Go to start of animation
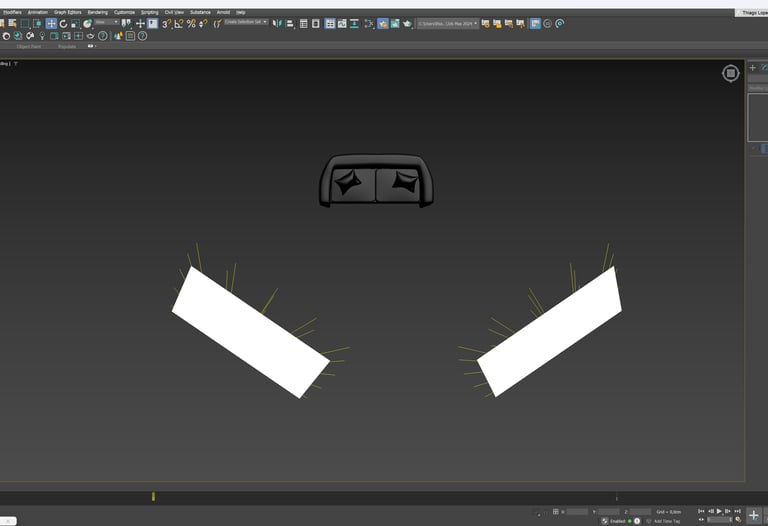 [x=701, y=511]
